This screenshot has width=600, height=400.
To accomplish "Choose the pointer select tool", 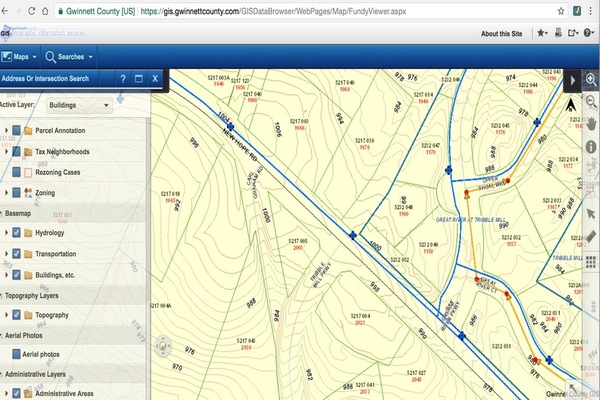I will 591,213.
